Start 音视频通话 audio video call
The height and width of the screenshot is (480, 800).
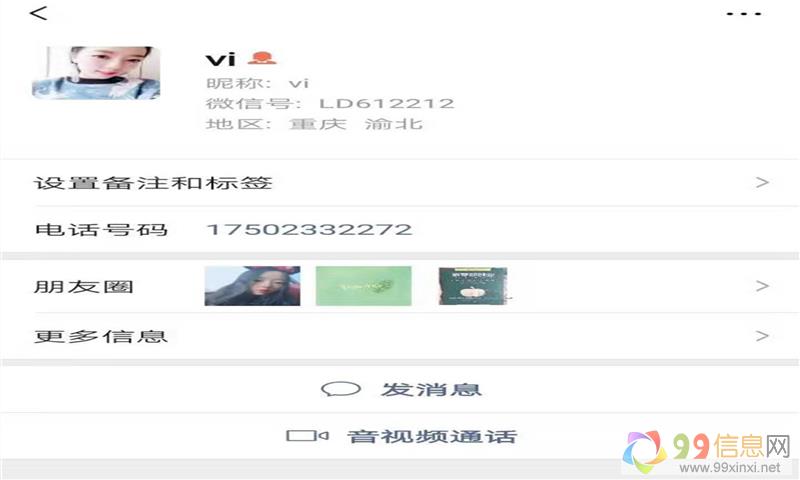400,436
